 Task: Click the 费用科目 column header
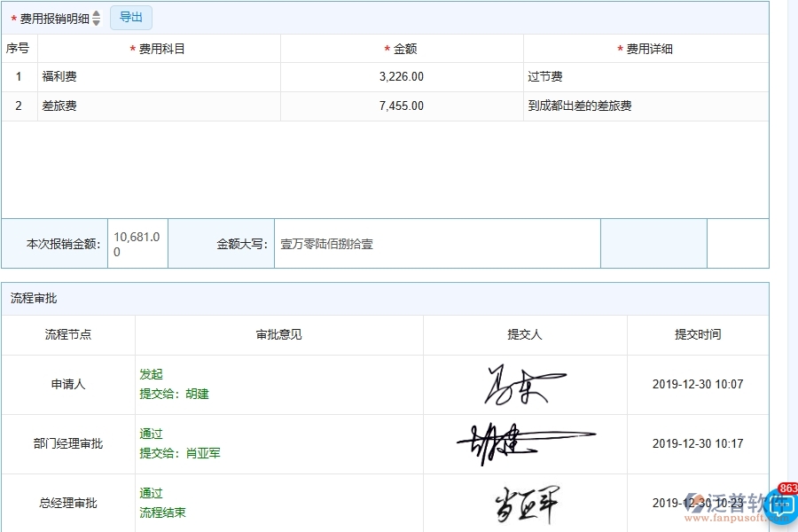tap(160, 49)
